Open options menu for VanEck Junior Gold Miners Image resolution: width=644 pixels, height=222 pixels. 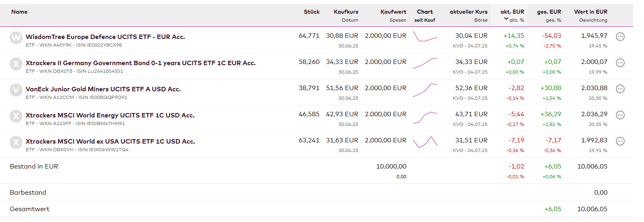620,89
